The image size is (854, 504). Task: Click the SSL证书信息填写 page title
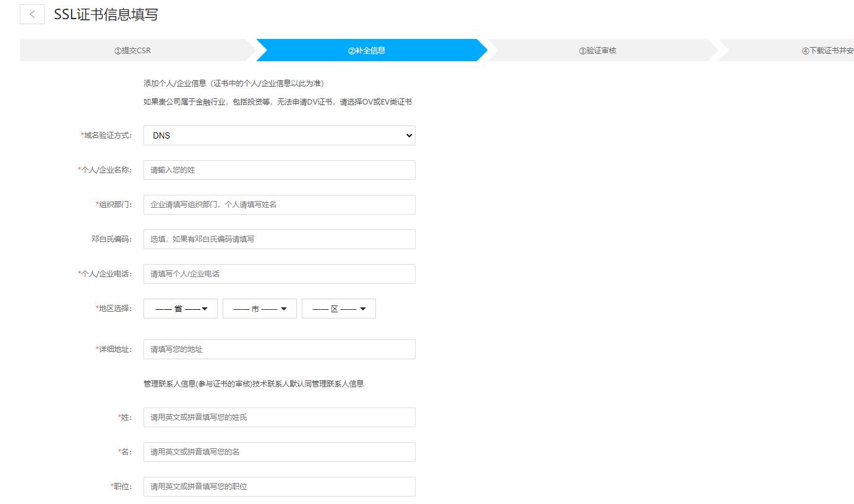106,15
